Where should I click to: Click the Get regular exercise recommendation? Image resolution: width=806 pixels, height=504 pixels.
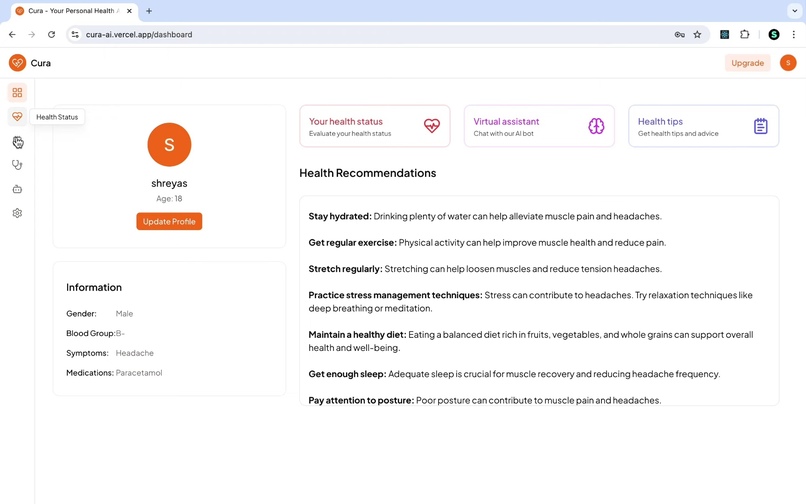(487, 243)
